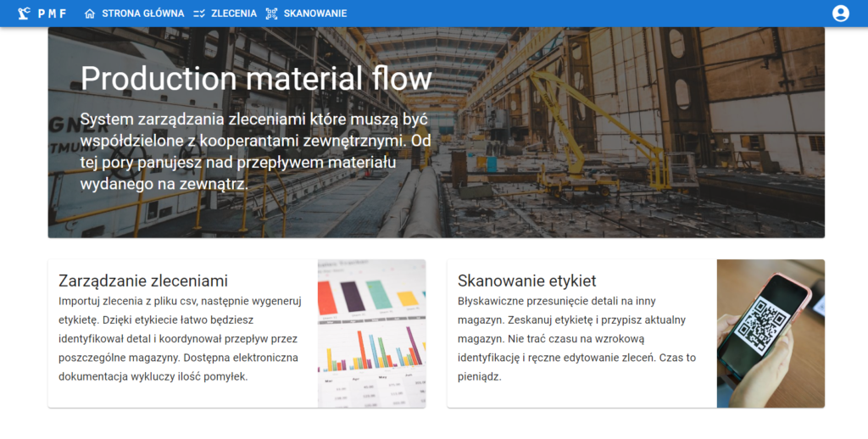
Task: Open the Zlecenia menu item
Action: (234, 14)
